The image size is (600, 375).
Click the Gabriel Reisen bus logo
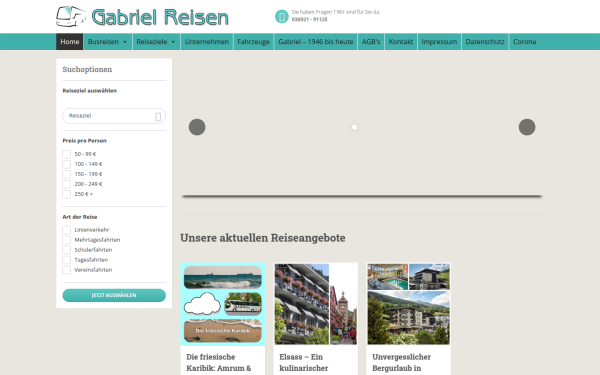pyautogui.click(x=71, y=16)
